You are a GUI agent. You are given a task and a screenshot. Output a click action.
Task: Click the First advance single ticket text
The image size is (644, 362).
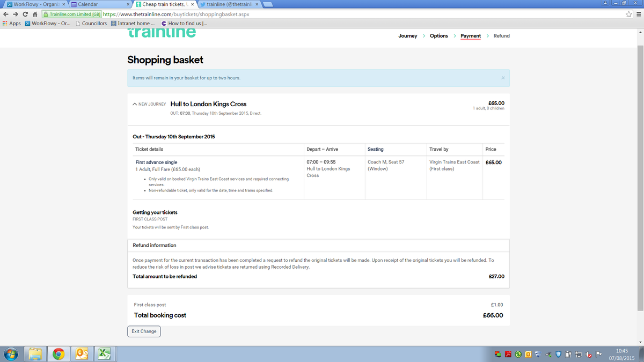tap(156, 162)
